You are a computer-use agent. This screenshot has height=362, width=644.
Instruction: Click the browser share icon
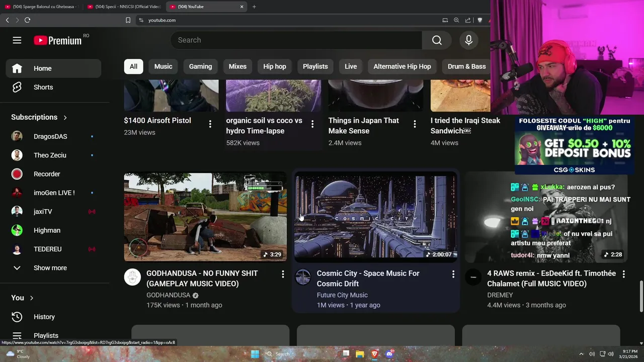point(468,20)
